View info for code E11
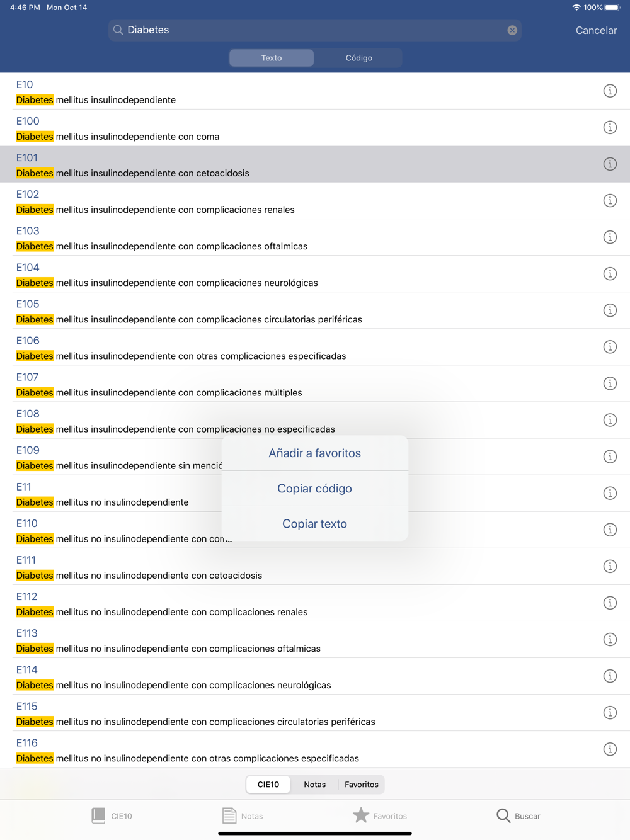 click(x=610, y=493)
